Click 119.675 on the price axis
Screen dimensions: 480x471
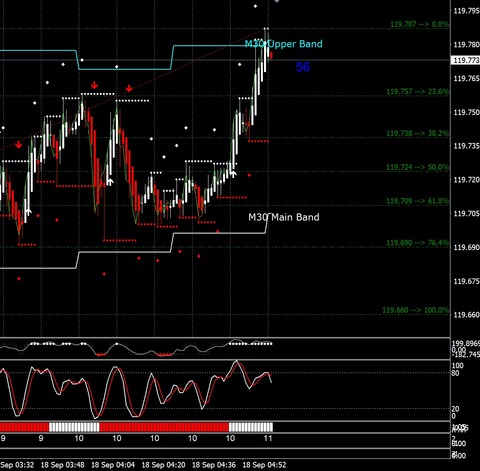[466, 281]
